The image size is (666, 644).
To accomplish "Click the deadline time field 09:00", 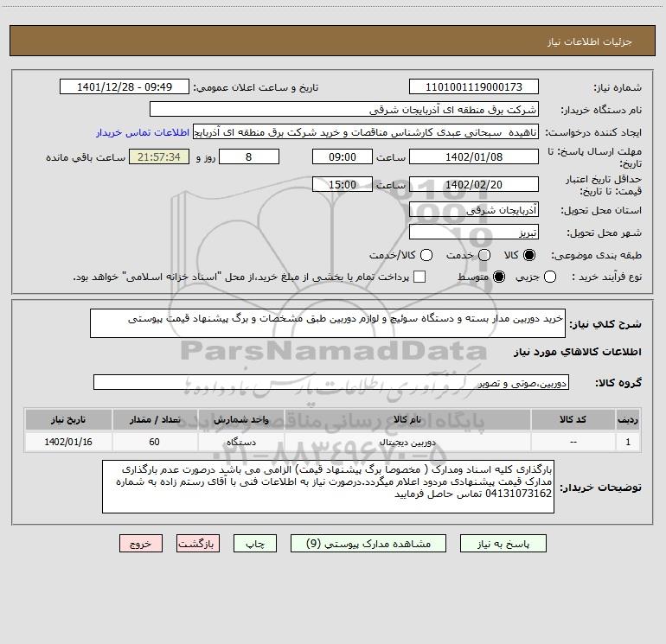I will pos(343,156).
